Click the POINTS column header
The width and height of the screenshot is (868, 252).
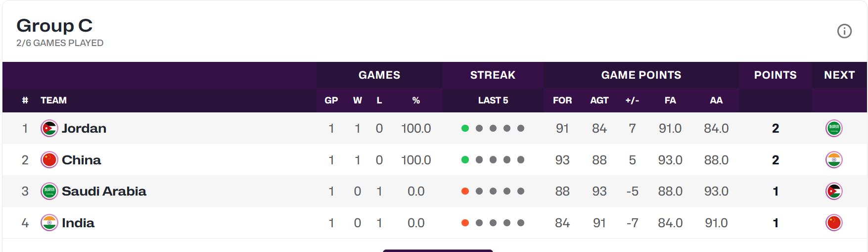pos(775,75)
